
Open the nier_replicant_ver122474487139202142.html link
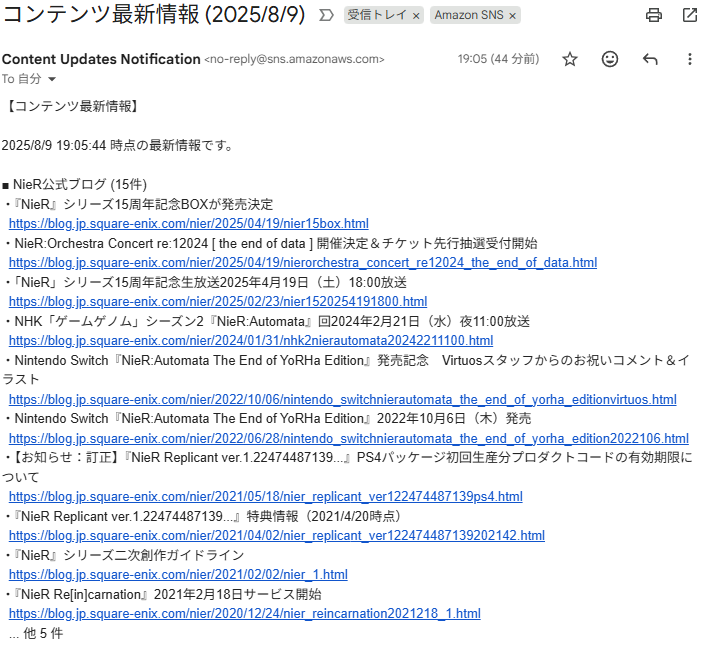277,536
